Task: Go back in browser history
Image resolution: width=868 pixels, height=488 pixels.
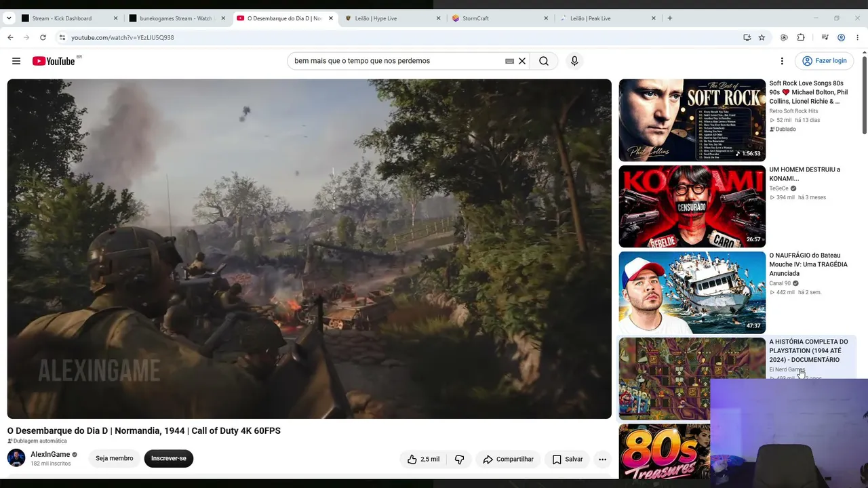Action: (x=10, y=37)
